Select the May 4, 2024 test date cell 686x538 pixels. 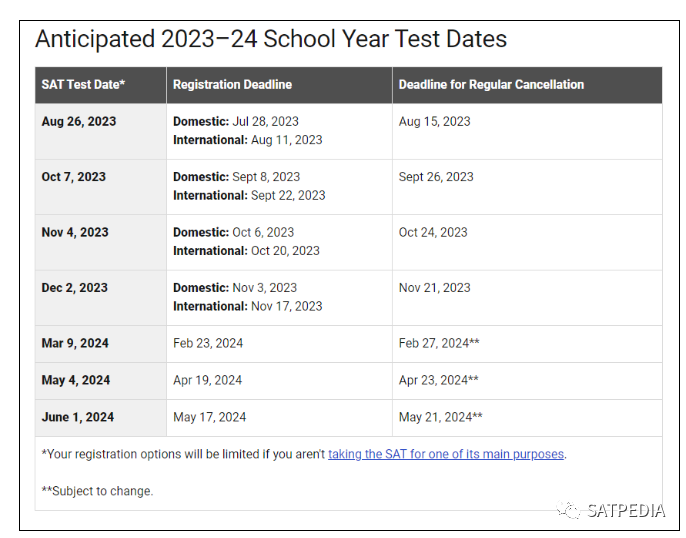[75, 380]
